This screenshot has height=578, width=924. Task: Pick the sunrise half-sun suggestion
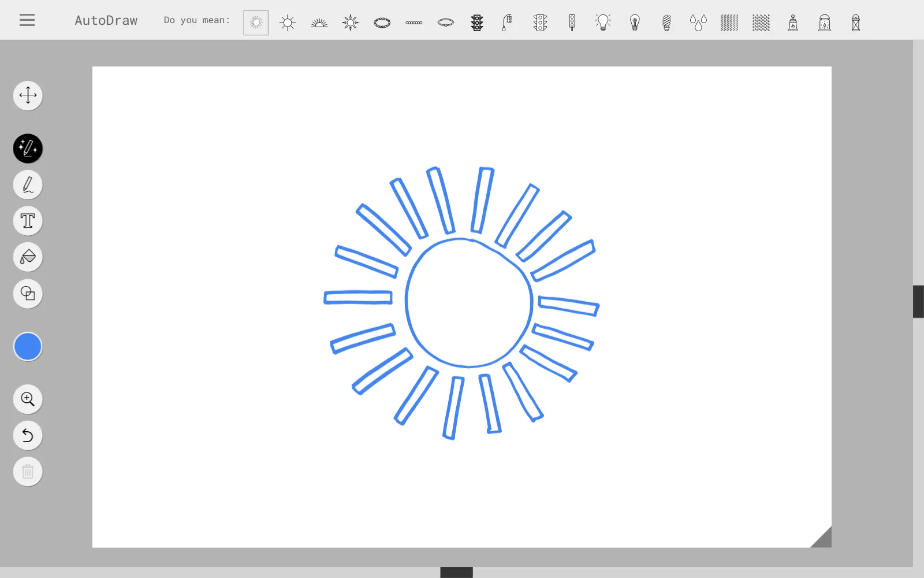(319, 23)
